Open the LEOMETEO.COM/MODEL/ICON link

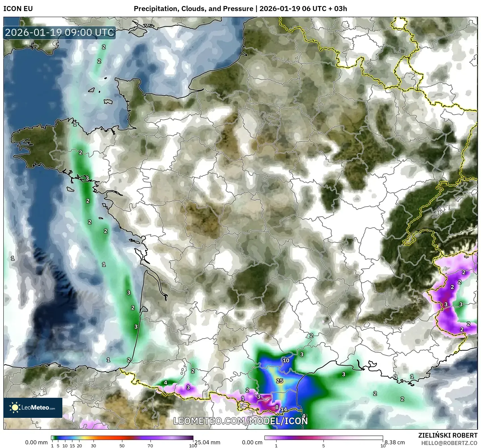point(240,422)
